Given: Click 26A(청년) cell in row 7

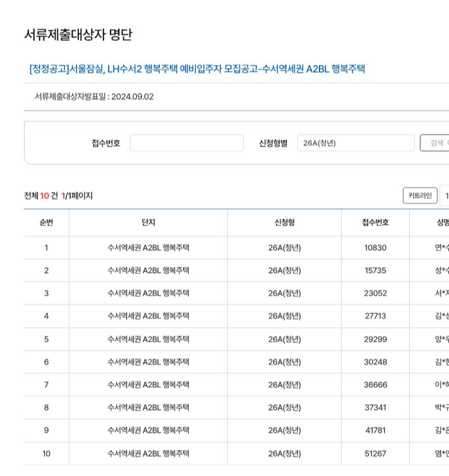Looking at the screenshot, I should coord(284,384).
